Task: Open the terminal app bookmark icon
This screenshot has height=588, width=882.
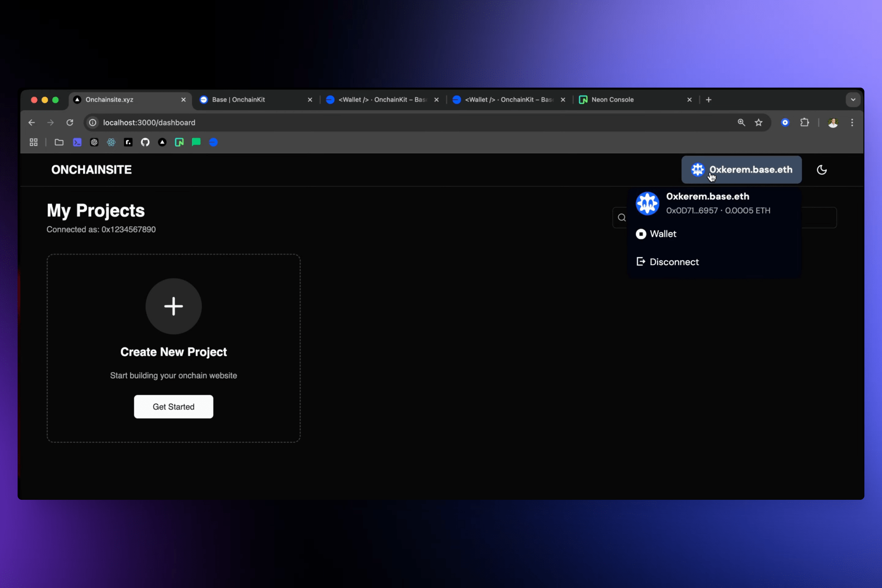Action: point(77,142)
